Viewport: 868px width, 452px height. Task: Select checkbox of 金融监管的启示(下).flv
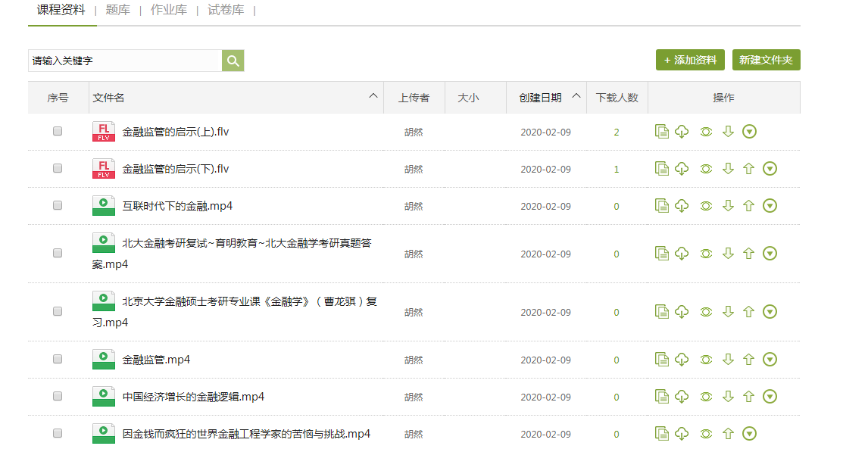pyautogui.click(x=58, y=169)
